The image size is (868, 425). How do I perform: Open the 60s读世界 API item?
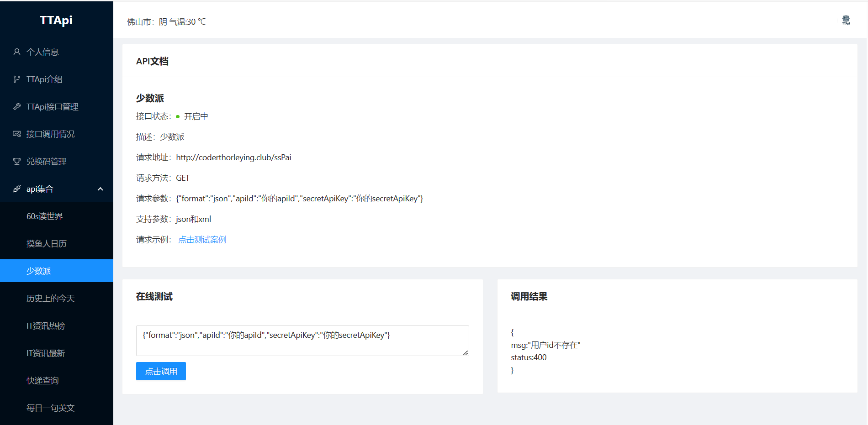click(57, 216)
